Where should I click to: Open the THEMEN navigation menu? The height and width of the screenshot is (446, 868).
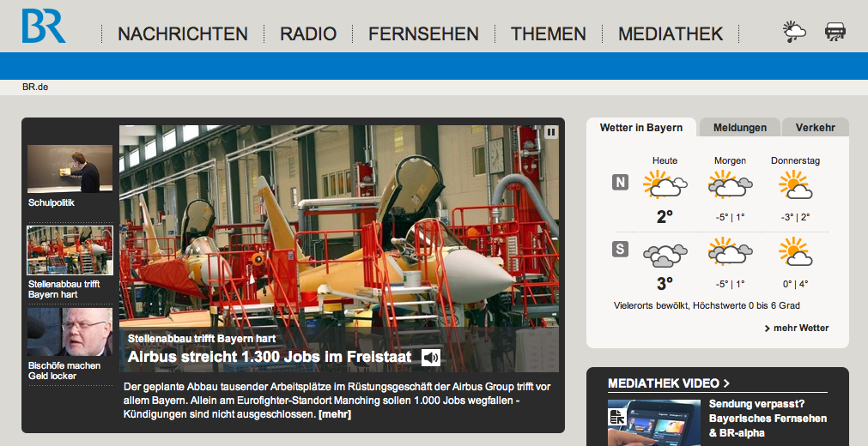click(549, 34)
